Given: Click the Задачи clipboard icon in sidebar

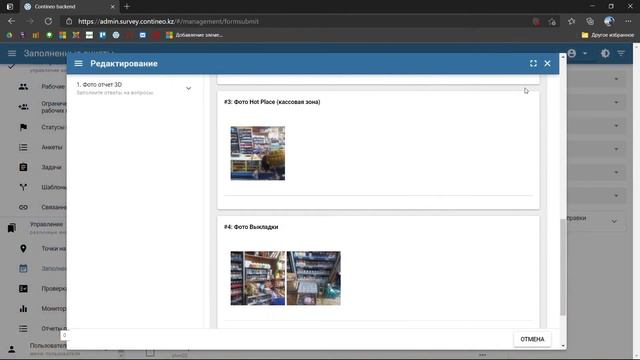Looking at the screenshot, I should coord(23,167).
